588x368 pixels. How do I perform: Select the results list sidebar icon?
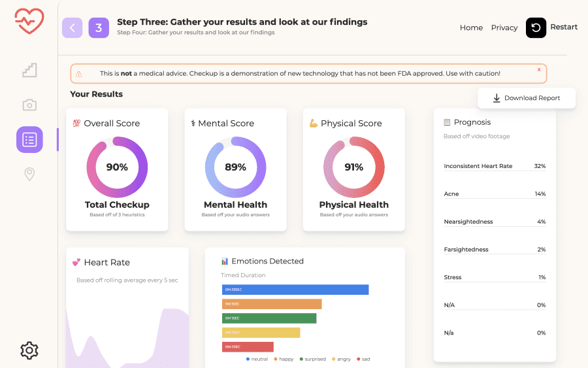coord(29,139)
